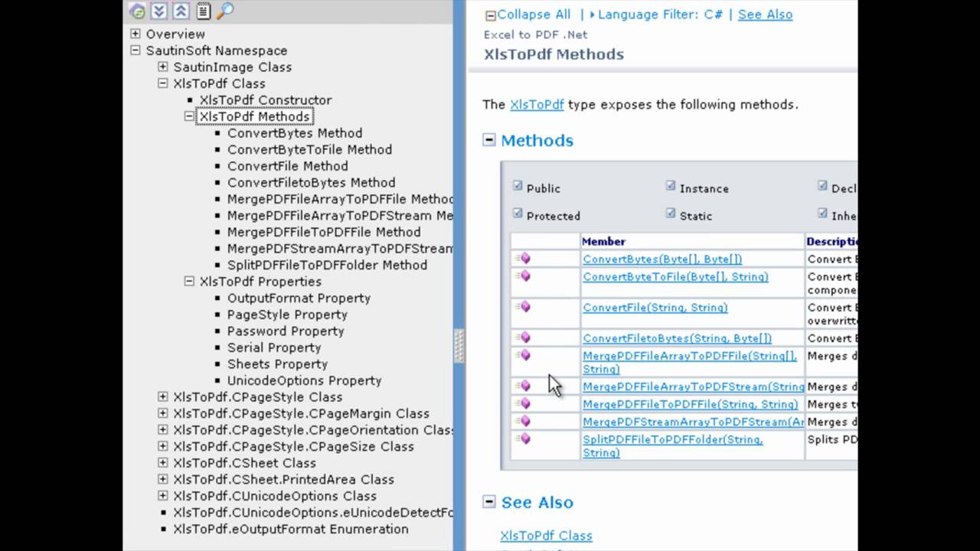Expand the SautinImage Class node
Image resolution: width=980 pixels, height=551 pixels.
(x=162, y=67)
